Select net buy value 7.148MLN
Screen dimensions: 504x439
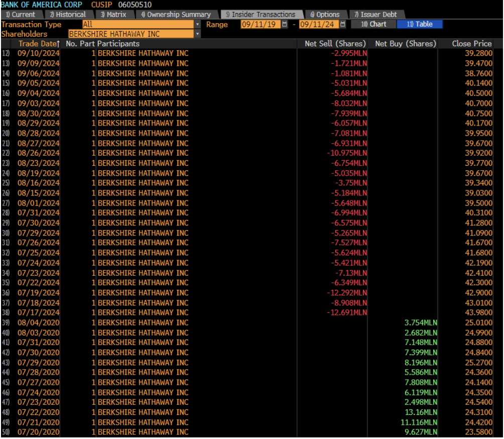click(x=421, y=343)
